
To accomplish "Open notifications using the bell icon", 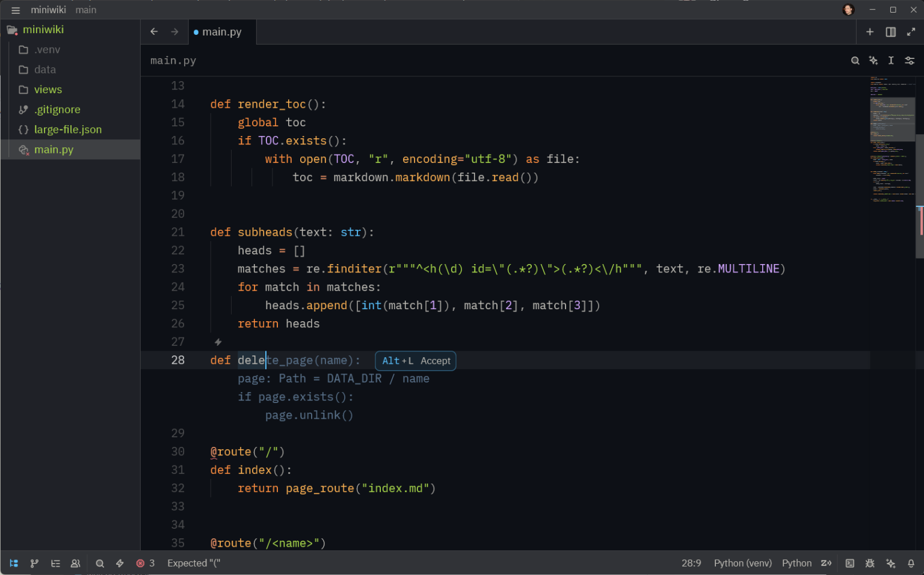I will point(912,563).
